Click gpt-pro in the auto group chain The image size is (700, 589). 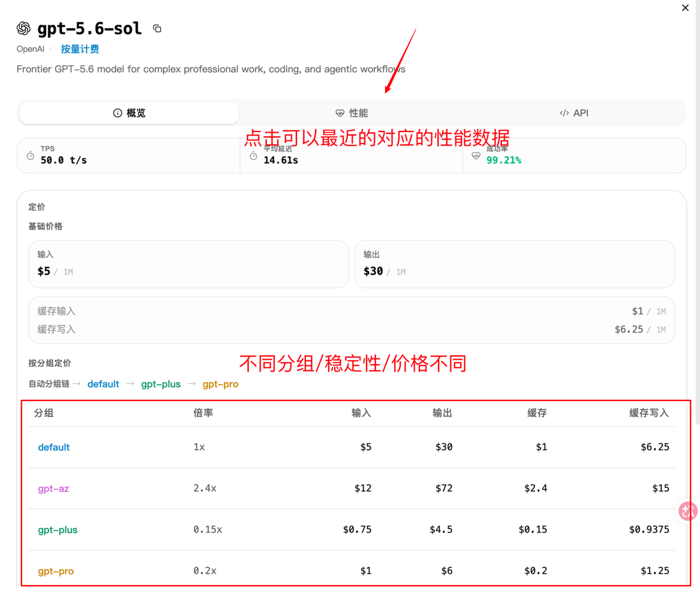pyautogui.click(x=221, y=384)
